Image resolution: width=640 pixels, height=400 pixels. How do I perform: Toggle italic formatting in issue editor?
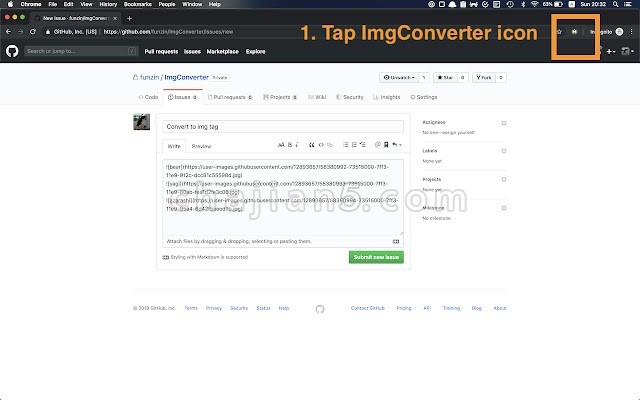coord(297,144)
